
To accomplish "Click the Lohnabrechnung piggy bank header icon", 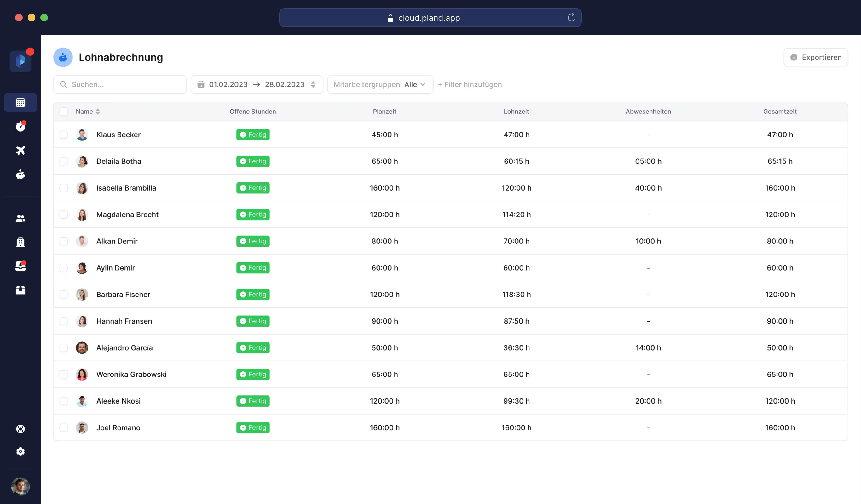I will (x=63, y=57).
